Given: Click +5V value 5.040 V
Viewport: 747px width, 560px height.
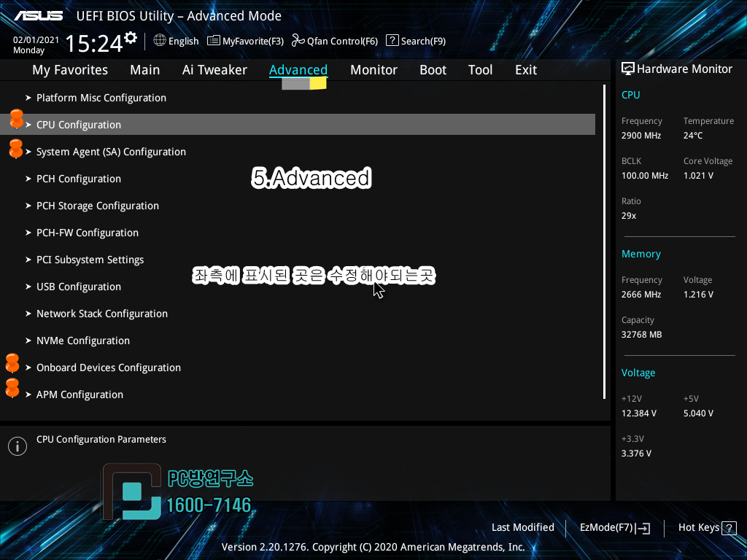Looking at the screenshot, I should 698,413.
